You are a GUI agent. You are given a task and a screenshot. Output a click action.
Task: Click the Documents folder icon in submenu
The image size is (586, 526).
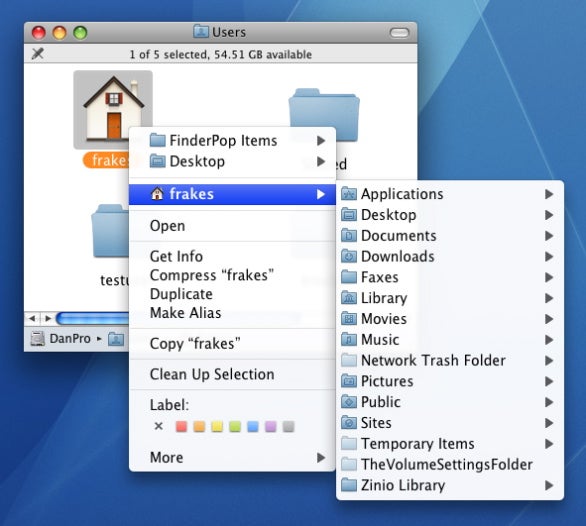coord(349,236)
